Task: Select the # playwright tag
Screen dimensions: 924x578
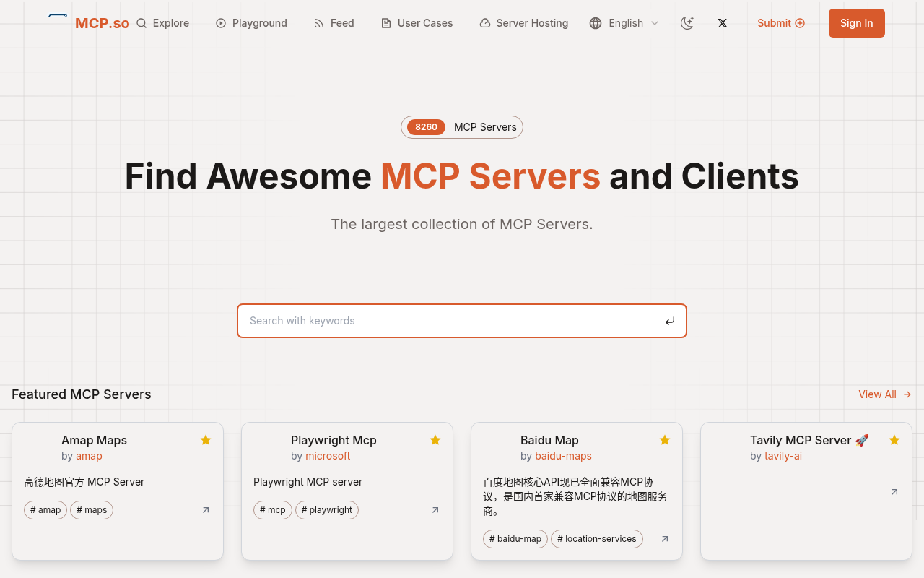Action: (327, 510)
